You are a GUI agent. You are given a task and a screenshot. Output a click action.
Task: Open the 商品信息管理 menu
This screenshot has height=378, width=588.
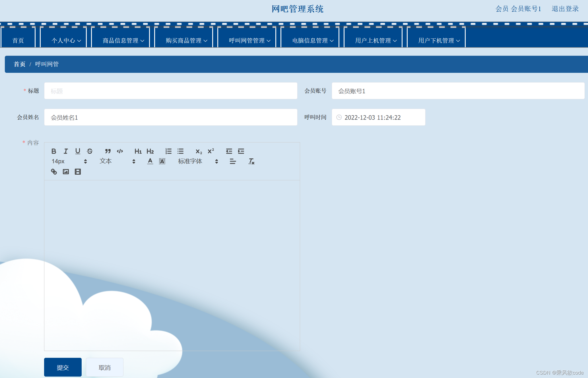123,41
